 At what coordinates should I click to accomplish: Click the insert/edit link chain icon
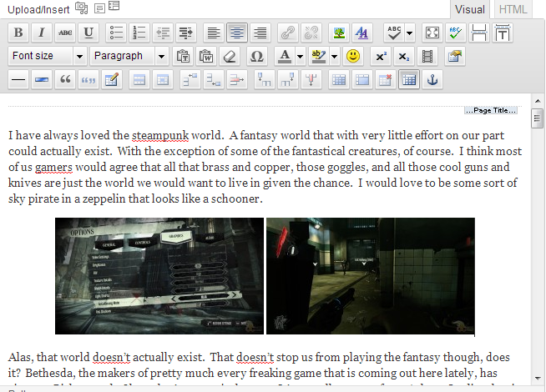pyautogui.click(x=288, y=33)
